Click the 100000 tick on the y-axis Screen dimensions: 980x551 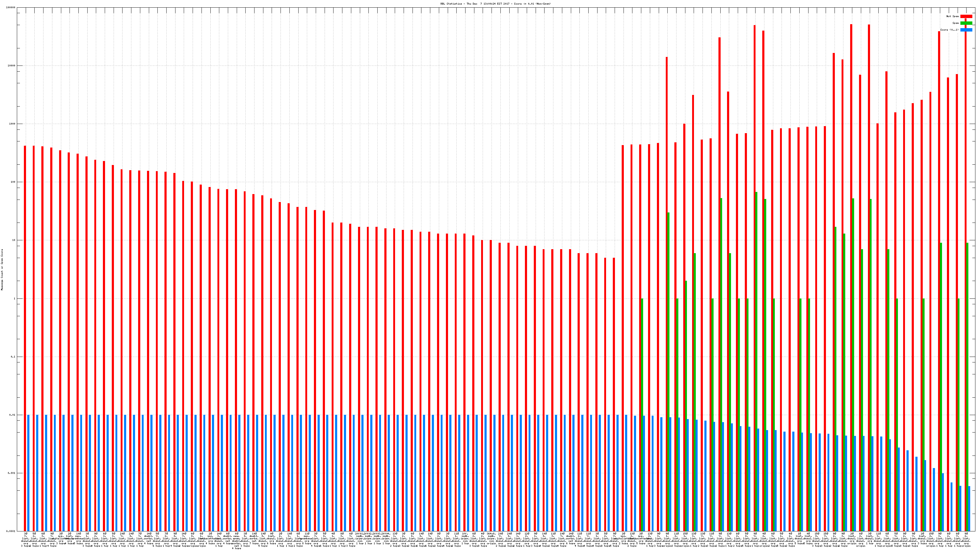11,8
